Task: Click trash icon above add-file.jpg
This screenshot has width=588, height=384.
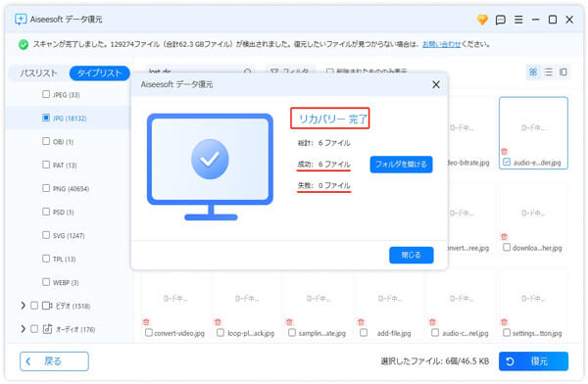Action: [361, 321]
